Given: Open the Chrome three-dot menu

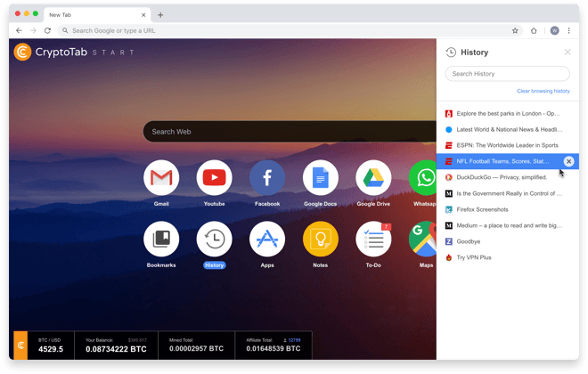Looking at the screenshot, I should (569, 30).
